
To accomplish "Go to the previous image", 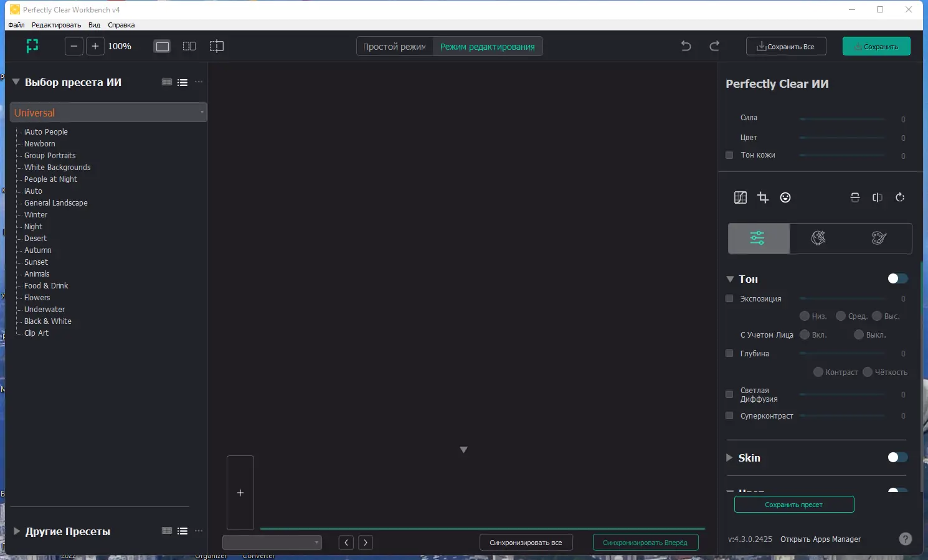I will (x=346, y=543).
